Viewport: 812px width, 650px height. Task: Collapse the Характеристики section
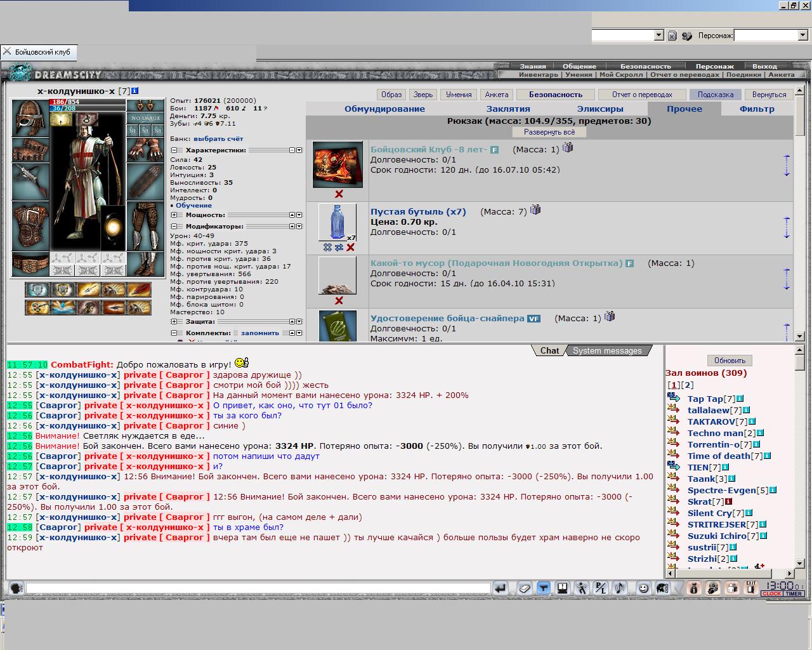point(174,150)
